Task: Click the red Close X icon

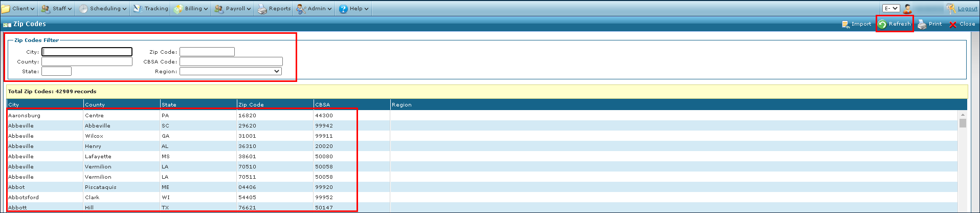Action: tap(953, 24)
